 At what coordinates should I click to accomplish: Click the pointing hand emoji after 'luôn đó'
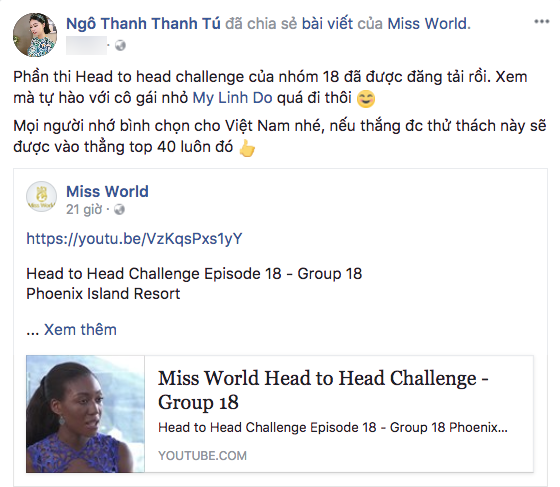point(247,148)
